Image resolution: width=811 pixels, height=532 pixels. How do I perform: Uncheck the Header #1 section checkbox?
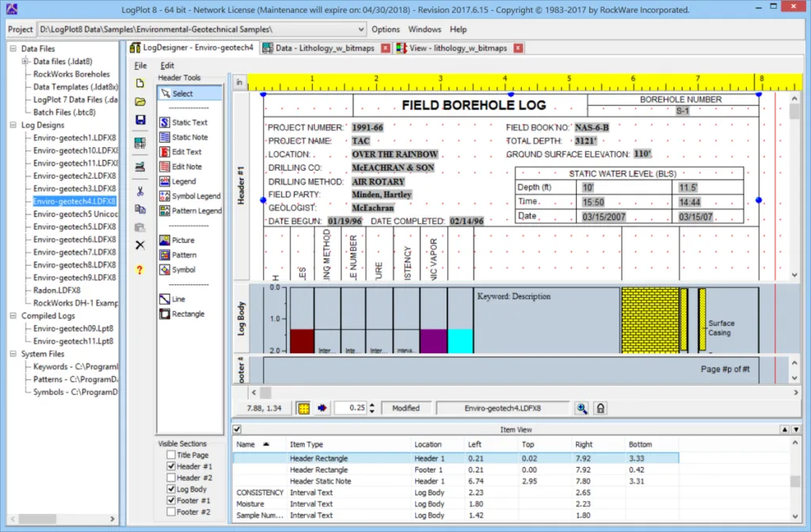click(171, 466)
